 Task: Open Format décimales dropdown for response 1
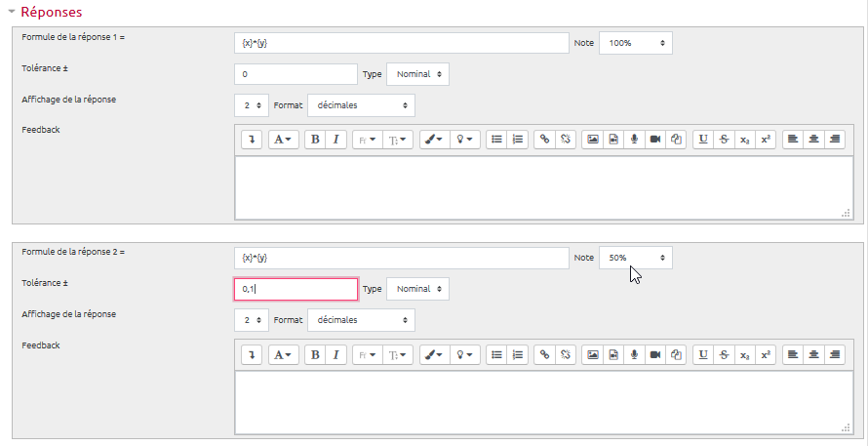[x=361, y=104]
